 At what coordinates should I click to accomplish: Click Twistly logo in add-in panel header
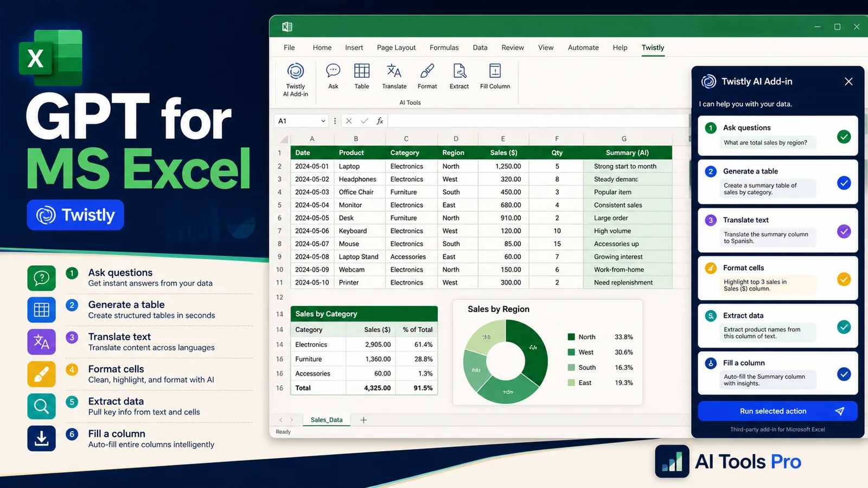pyautogui.click(x=709, y=81)
